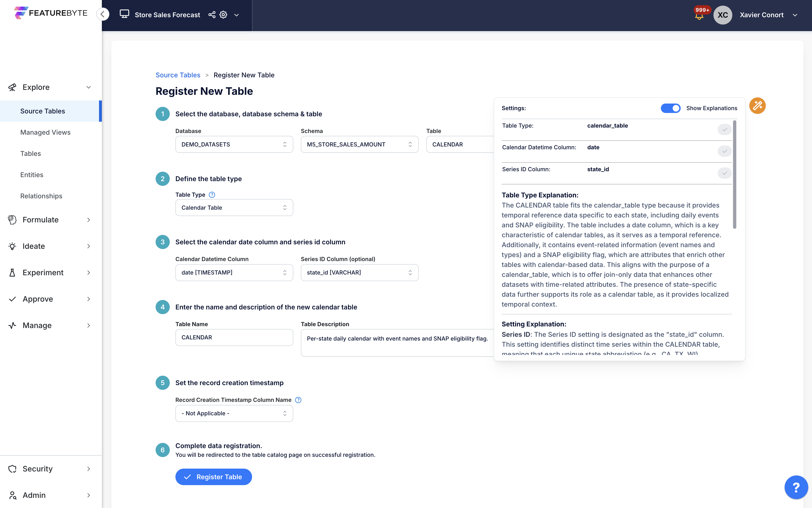Click the orange magic wand assistant icon
The image size is (812, 508).
click(x=757, y=106)
